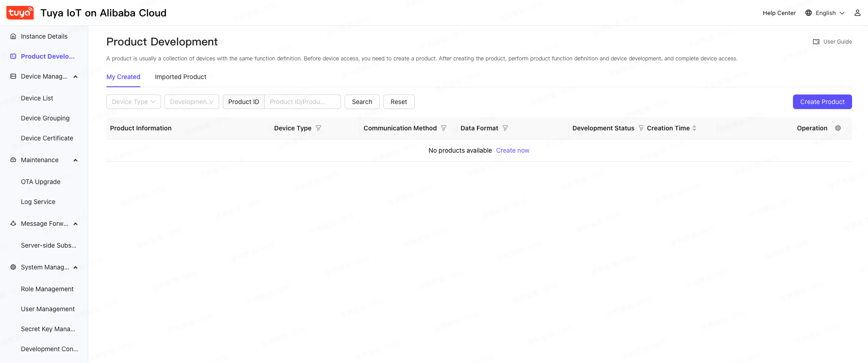
Task: Open Development status filter dropdown
Action: [192, 102]
